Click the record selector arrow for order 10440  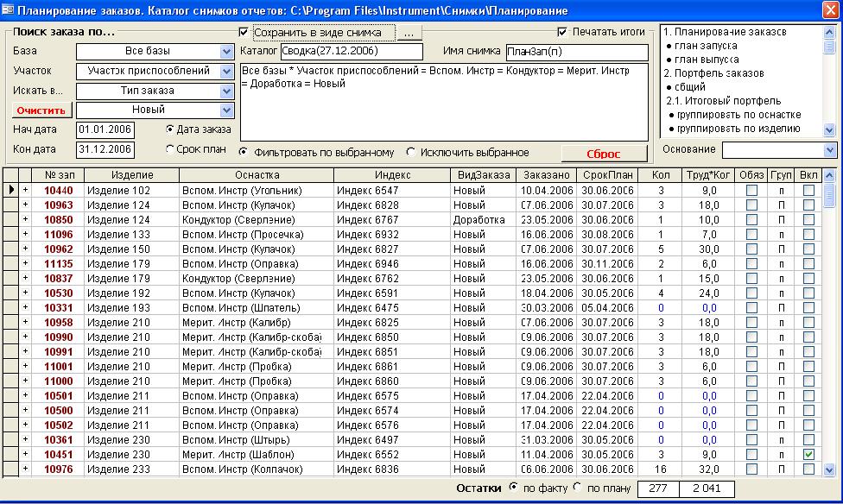pyautogui.click(x=10, y=190)
